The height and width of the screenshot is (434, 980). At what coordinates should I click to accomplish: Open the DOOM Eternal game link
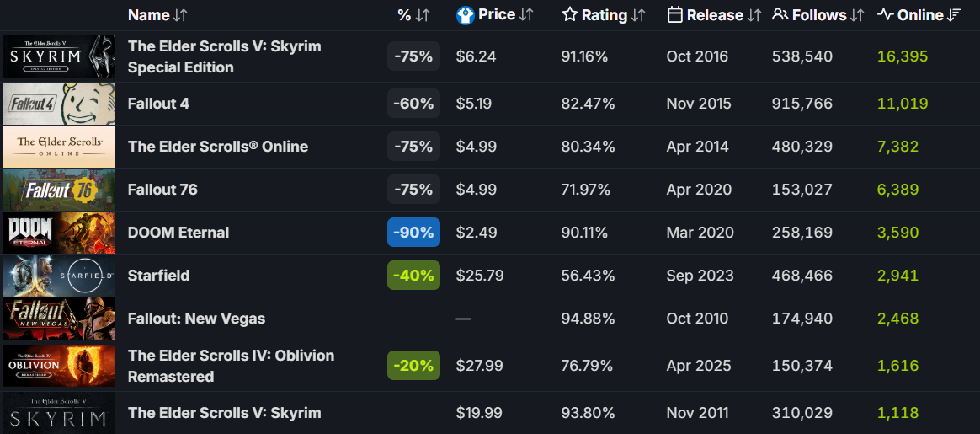(178, 233)
